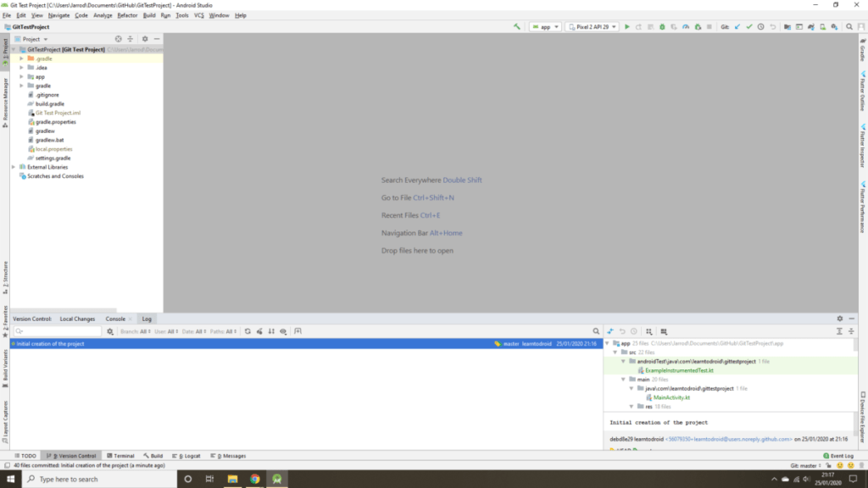Expand External Libraries node
868x488 pixels.
(x=14, y=167)
